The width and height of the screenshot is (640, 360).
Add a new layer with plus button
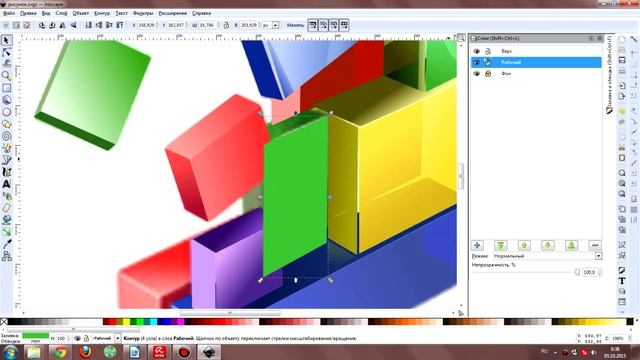[x=477, y=245]
